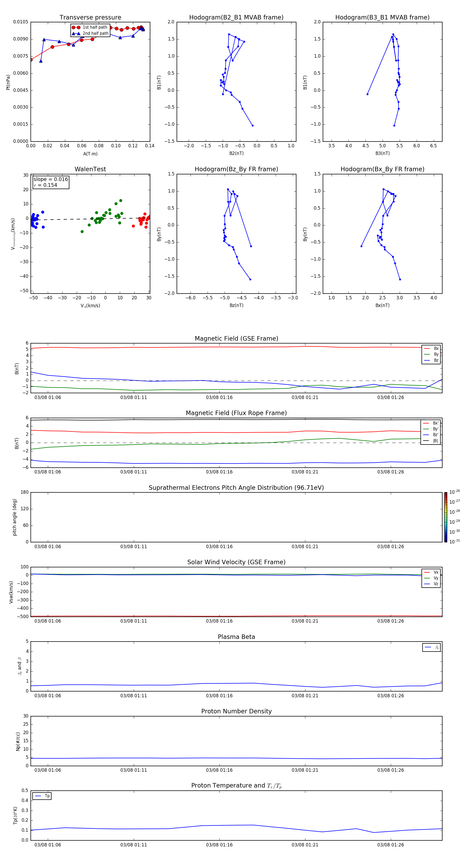The height and width of the screenshot is (868, 473).
Task: Select the '2nd half path' legend entry
Action: 90,33
